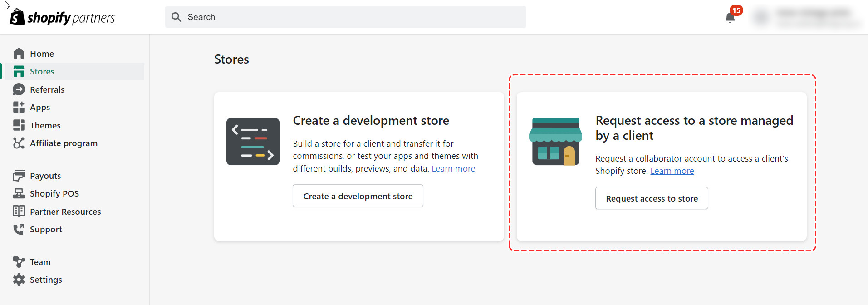Image resolution: width=868 pixels, height=305 pixels.
Task: Click the Stores page heading
Action: coord(231,59)
